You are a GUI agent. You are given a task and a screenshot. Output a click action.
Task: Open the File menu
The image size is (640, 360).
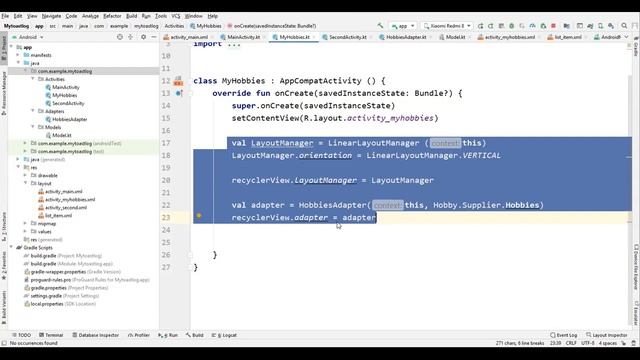(x=5, y=16)
